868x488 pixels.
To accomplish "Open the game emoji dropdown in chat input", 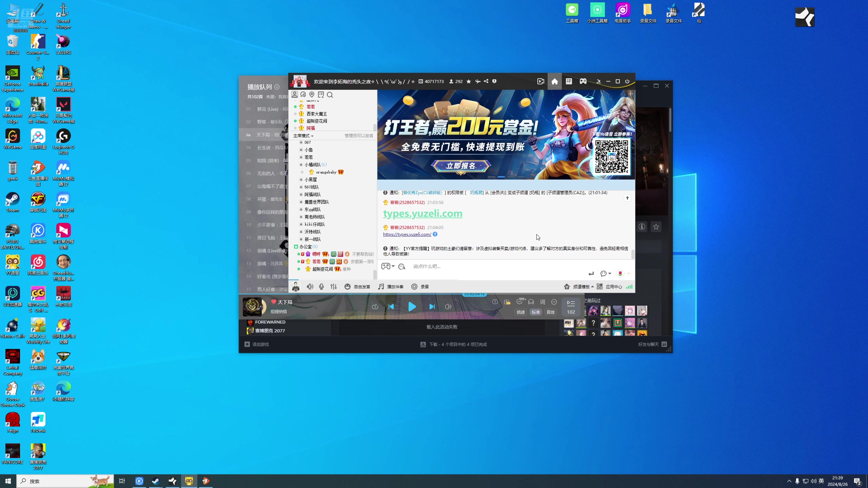I will tap(388, 266).
